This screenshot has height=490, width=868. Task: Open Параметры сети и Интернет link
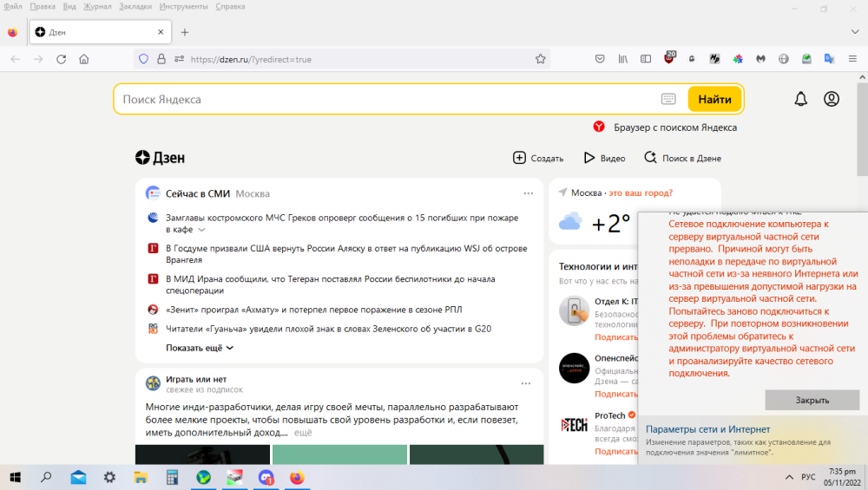coord(707,429)
